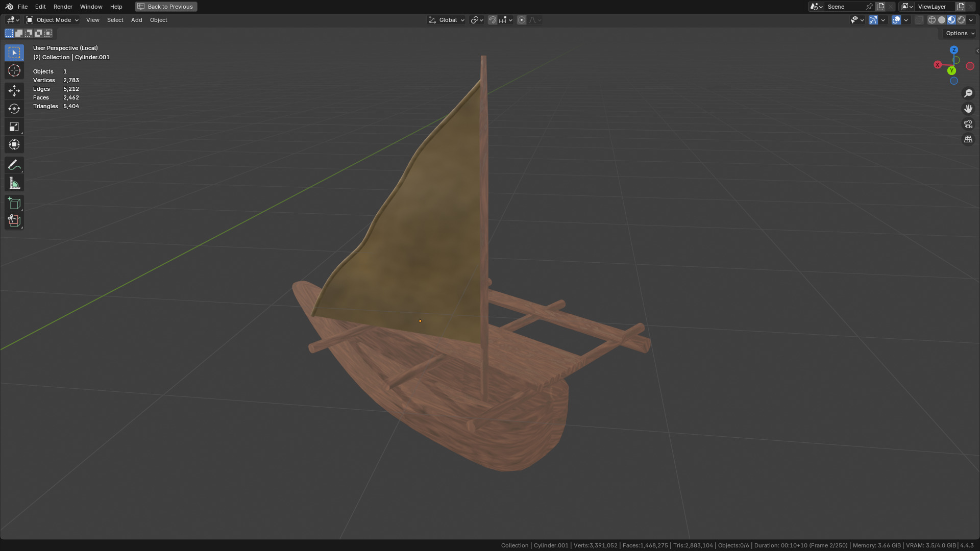980x551 pixels.
Task: Open the Add menu in viewport header
Action: click(x=136, y=20)
